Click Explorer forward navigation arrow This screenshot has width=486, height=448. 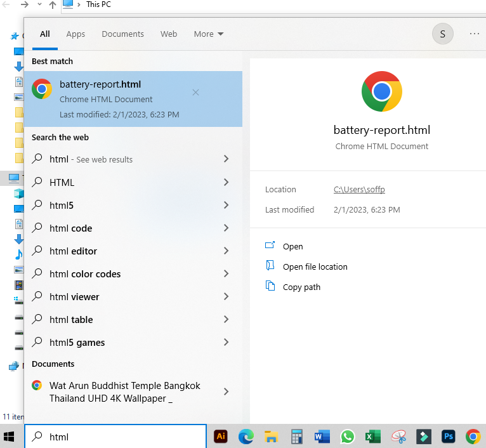(x=25, y=4)
